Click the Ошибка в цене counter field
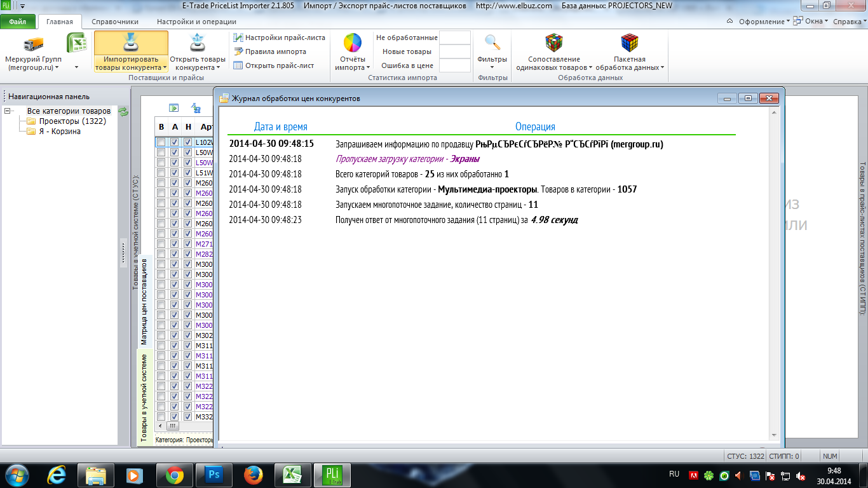Screen dimensions: 868x488 pos(455,65)
